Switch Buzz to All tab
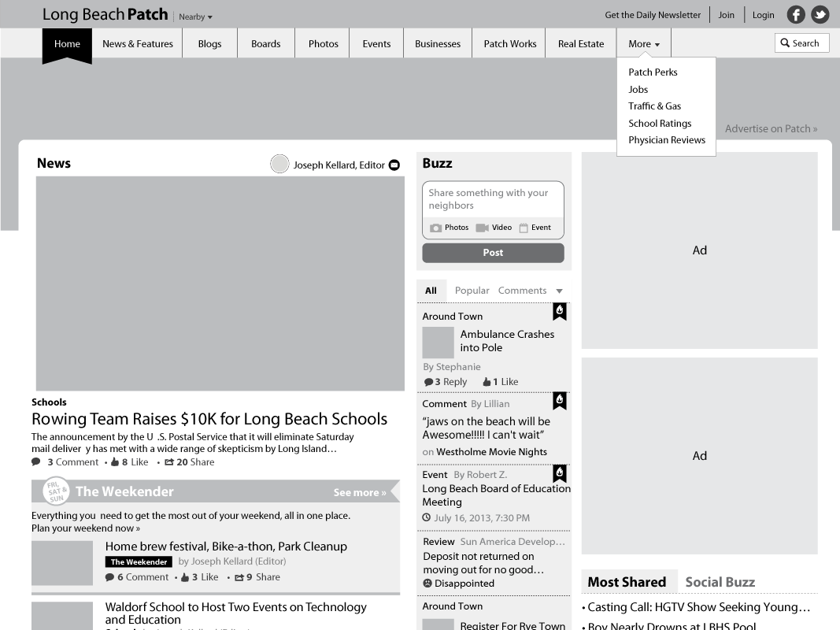Image resolution: width=840 pixels, height=630 pixels. tap(431, 291)
